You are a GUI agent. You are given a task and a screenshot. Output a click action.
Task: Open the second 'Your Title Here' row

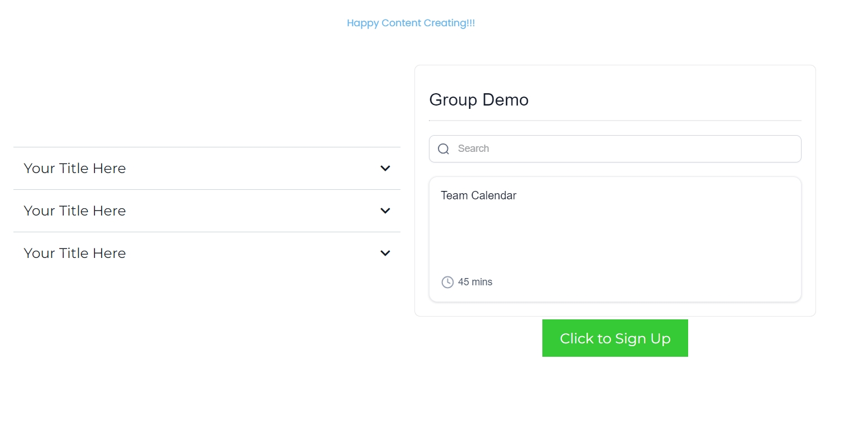75,210
